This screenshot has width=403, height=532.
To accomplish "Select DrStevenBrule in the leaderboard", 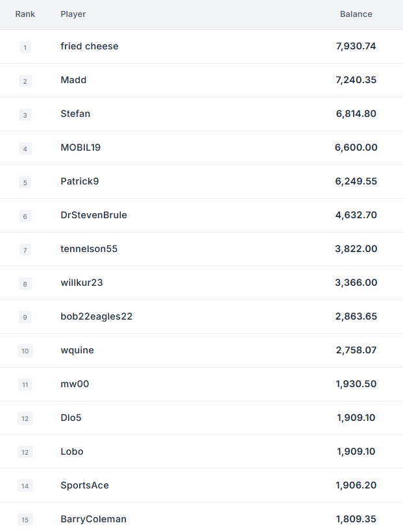I will (x=94, y=215).
